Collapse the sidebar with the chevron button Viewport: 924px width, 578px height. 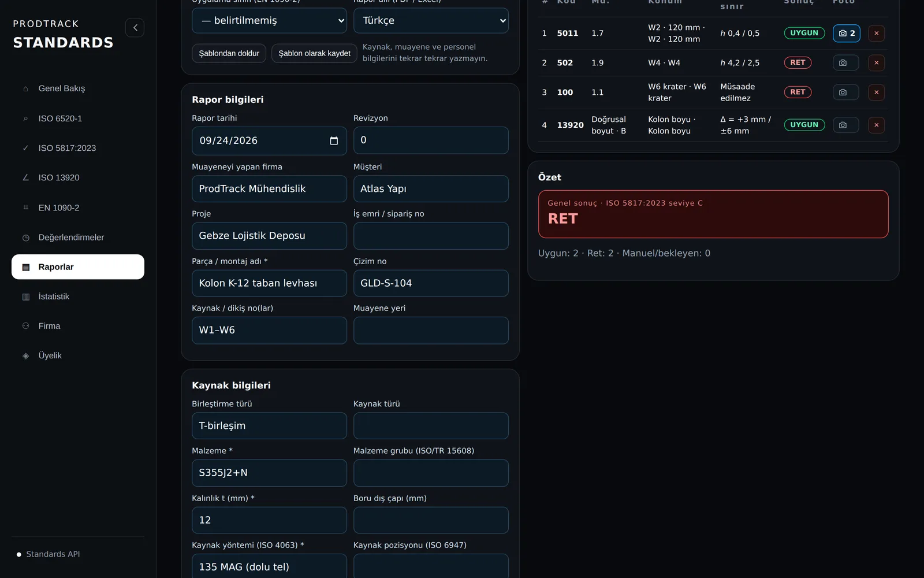coord(135,27)
